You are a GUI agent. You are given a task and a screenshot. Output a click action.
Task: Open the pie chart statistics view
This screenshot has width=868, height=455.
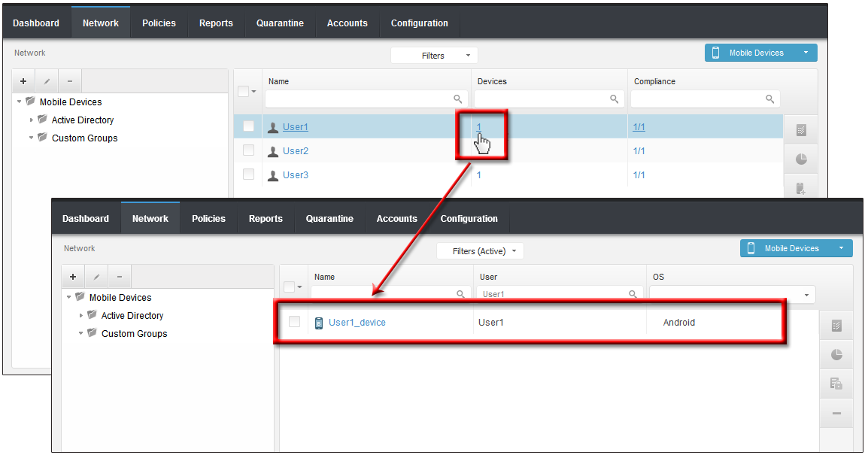pos(800,159)
